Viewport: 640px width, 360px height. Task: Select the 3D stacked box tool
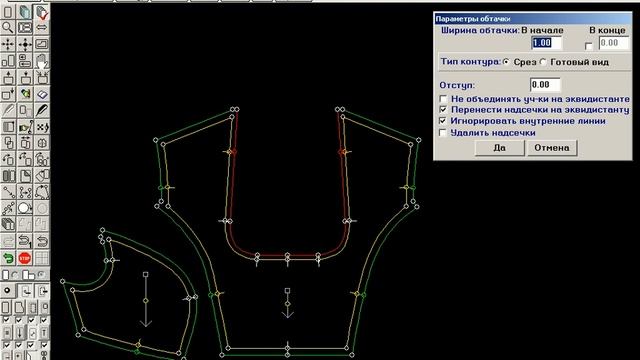tap(8, 224)
